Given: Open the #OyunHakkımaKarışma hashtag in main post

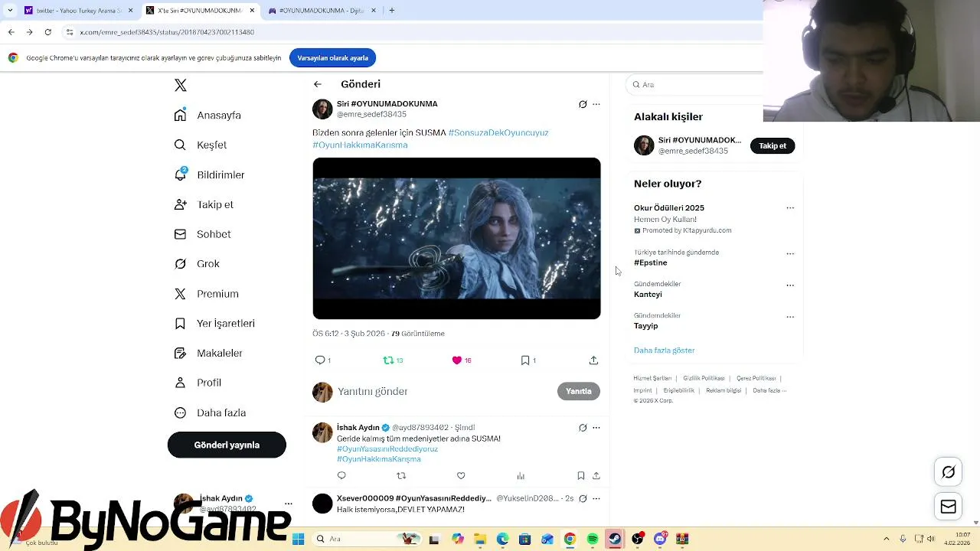Looking at the screenshot, I should (x=360, y=145).
